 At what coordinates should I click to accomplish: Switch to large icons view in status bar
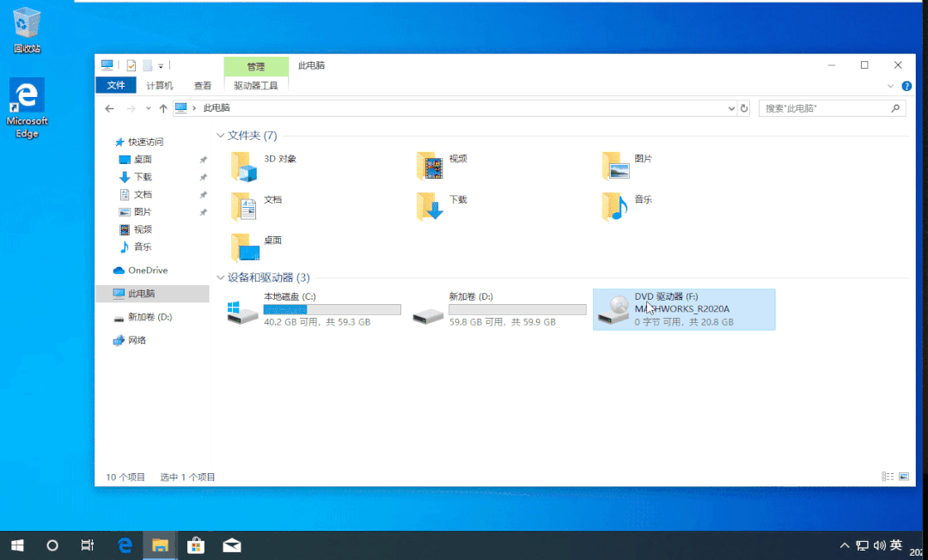coord(902,476)
